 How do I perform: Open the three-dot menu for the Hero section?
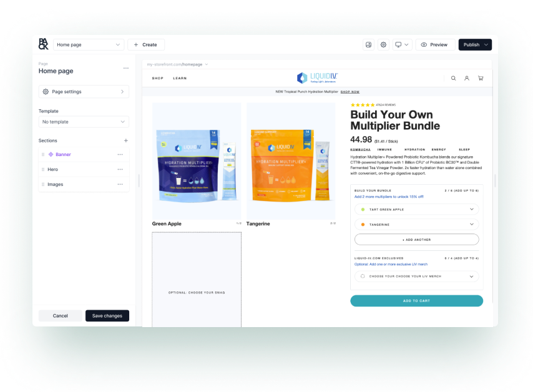120,169
